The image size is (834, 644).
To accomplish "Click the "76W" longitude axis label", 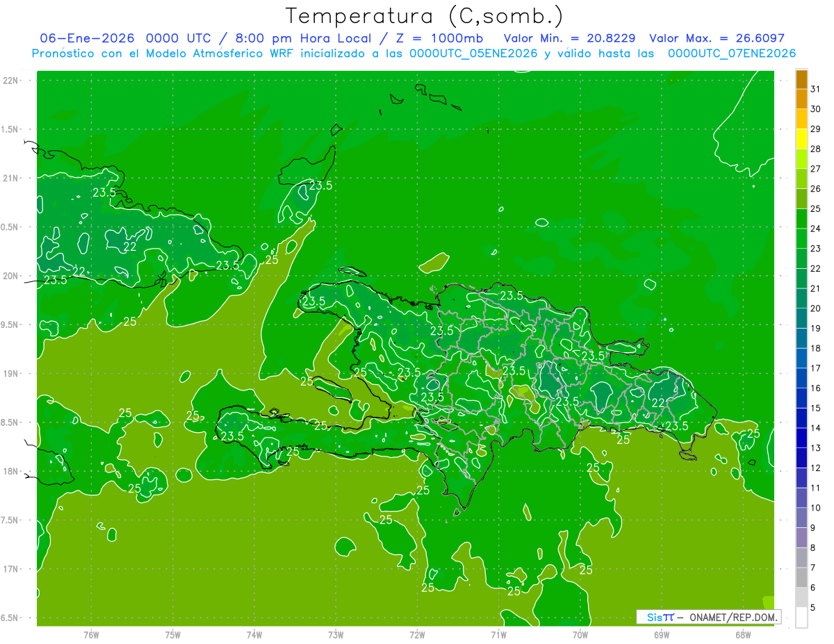I will pos(91,635).
